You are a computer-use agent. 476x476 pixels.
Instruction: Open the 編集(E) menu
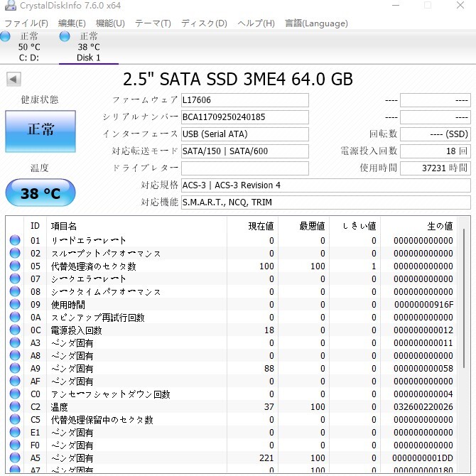coord(72,23)
